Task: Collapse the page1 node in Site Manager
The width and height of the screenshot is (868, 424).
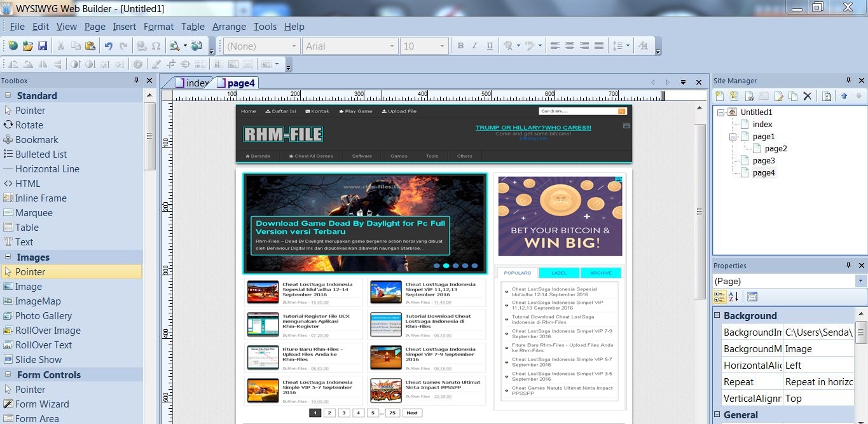Action: (x=734, y=136)
